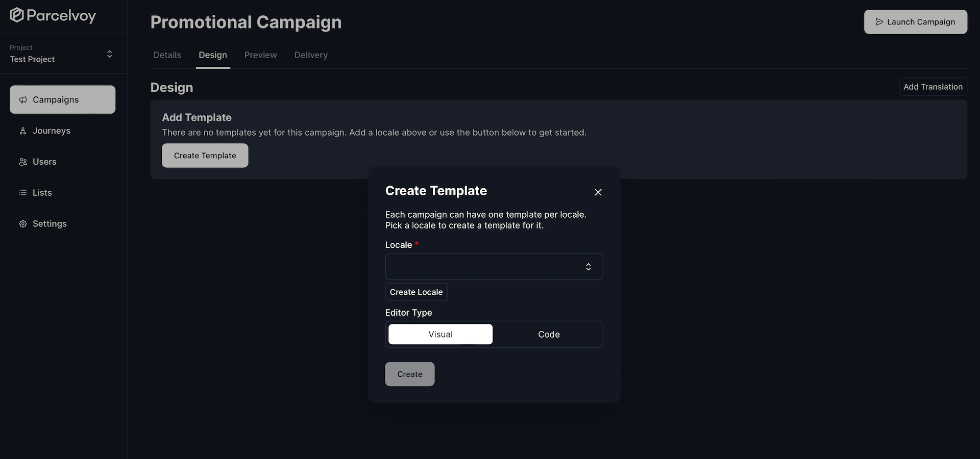The width and height of the screenshot is (980, 459).
Task: Select the Campaigns megaphone icon in sidebar
Action: click(x=22, y=99)
